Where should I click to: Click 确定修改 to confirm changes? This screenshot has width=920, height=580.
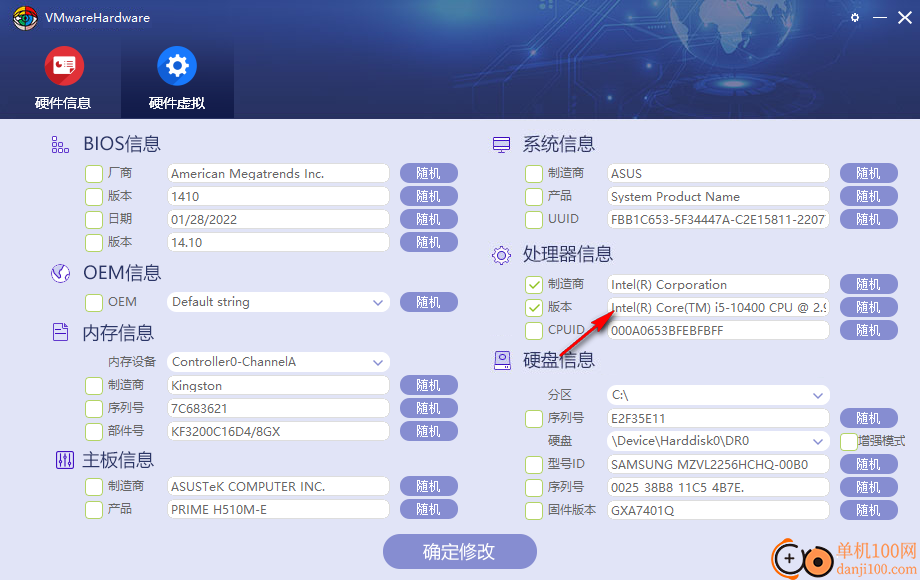[x=459, y=551]
